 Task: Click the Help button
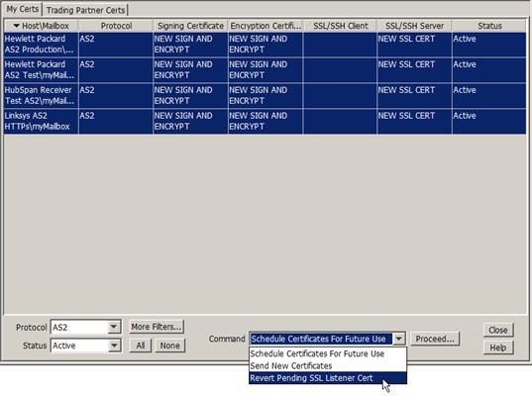coord(498,347)
